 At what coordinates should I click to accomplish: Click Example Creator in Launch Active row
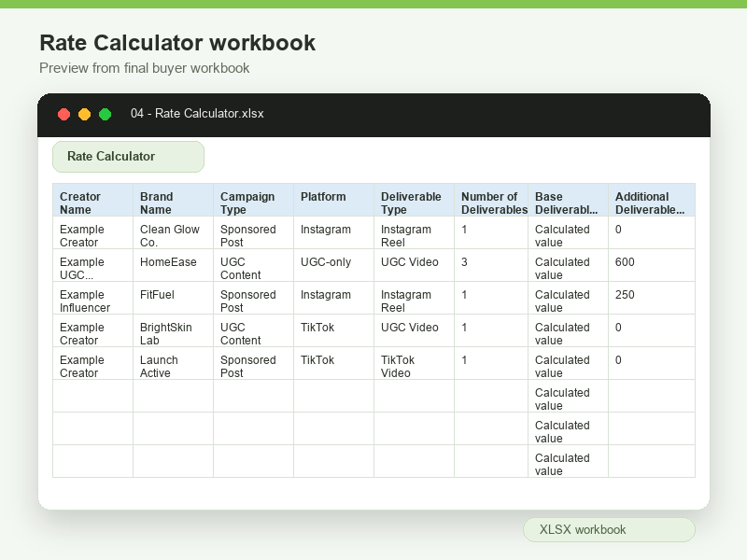(x=92, y=363)
